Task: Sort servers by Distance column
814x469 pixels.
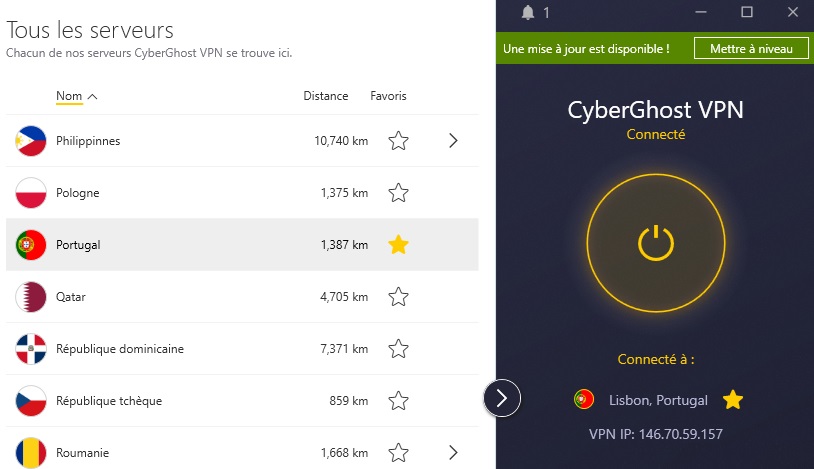Action: tap(325, 96)
